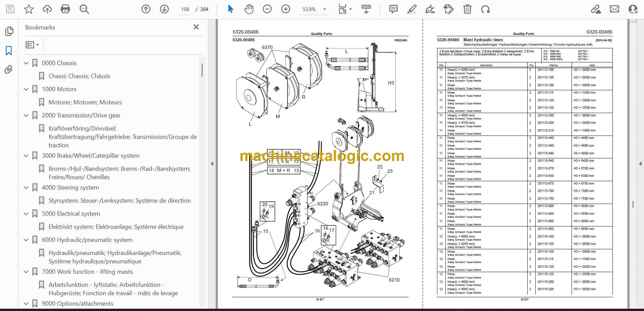The height and width of the screenshot is (311, 644).
Task: Delete with the trash tool
Action: point(467,9)
